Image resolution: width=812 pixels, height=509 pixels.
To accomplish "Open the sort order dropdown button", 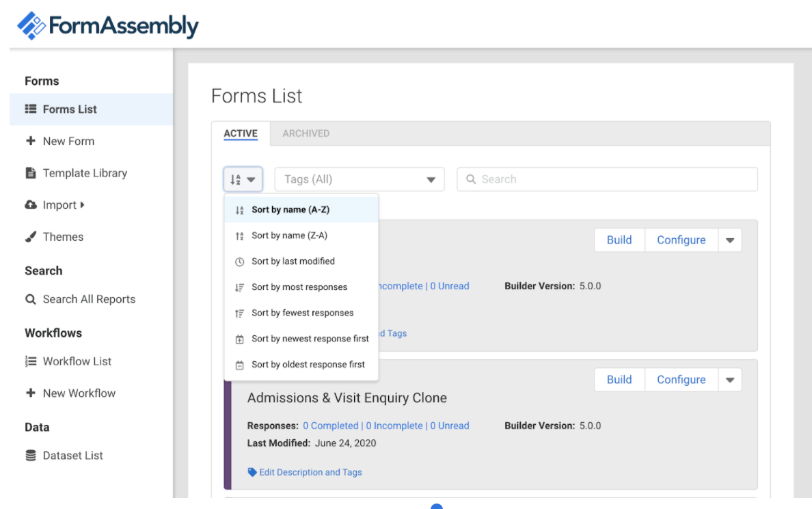I will click(243, 179).
